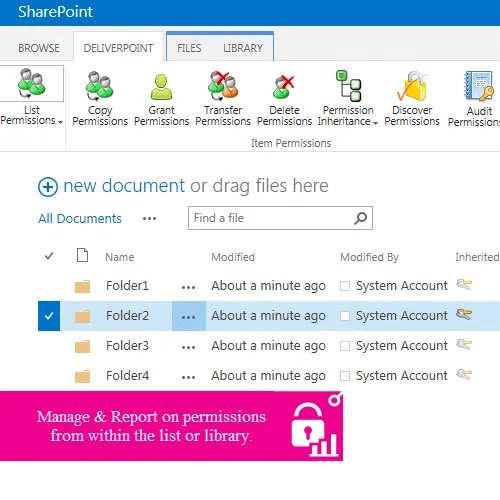Screen dimensions: 500x500
Task: Sort by the Name column header
Action: [120, 257]
